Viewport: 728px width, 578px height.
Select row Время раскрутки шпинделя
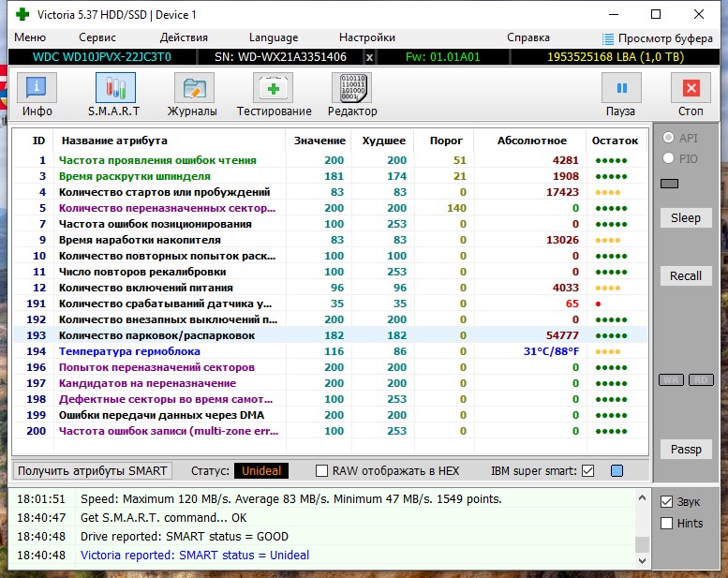pos(330,176)
